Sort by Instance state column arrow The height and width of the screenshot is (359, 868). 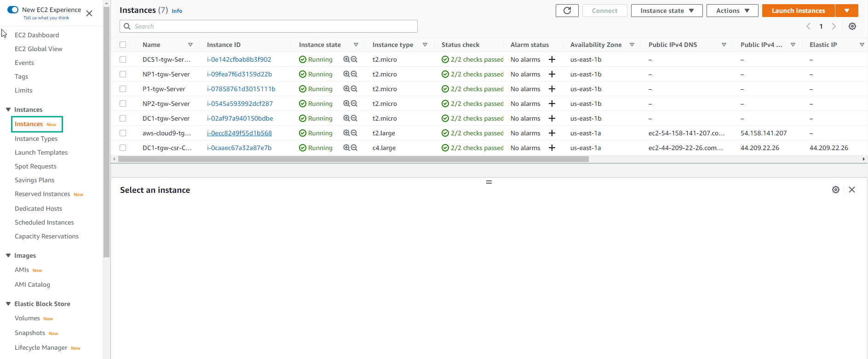click(356, 45)
